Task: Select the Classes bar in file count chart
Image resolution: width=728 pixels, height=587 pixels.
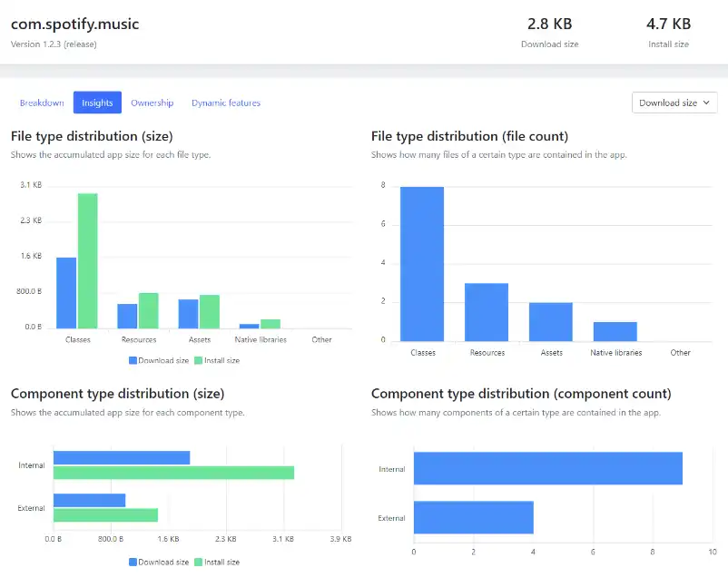Action: [423, 263]
